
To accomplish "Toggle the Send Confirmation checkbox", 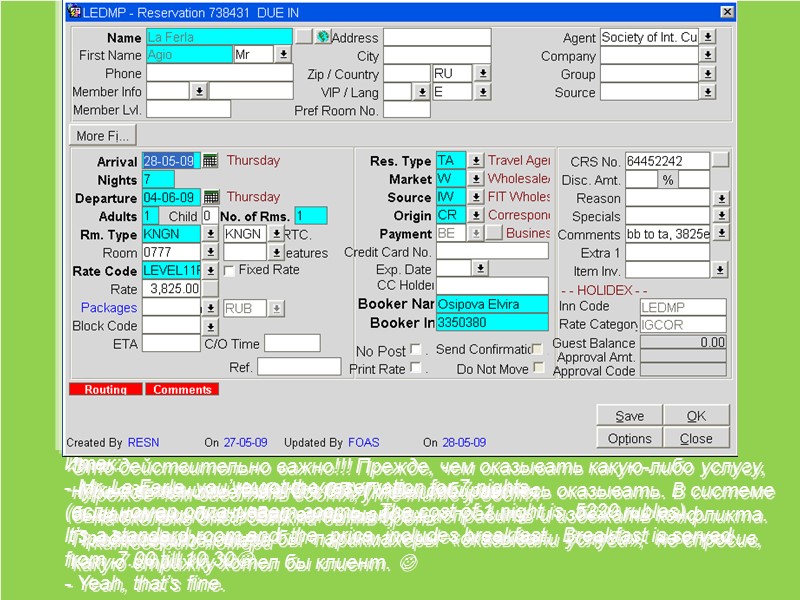I will (x=537, y=349).
